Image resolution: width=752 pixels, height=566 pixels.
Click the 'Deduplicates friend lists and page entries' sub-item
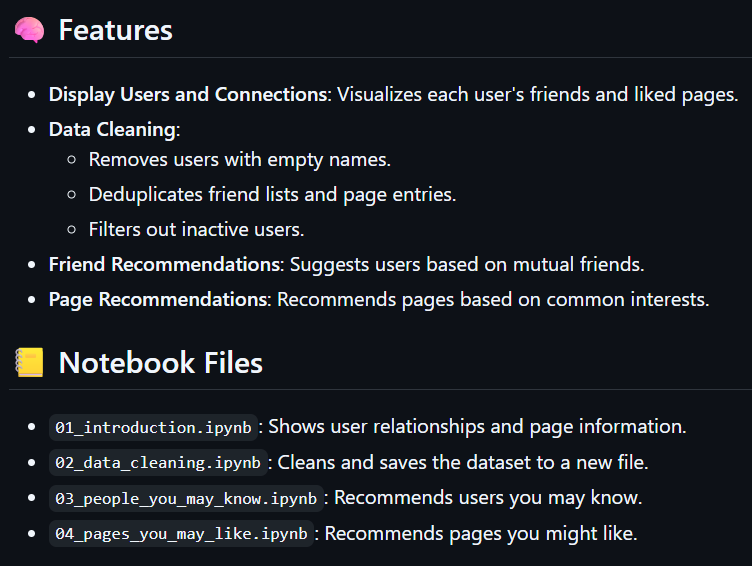[272, 194]
